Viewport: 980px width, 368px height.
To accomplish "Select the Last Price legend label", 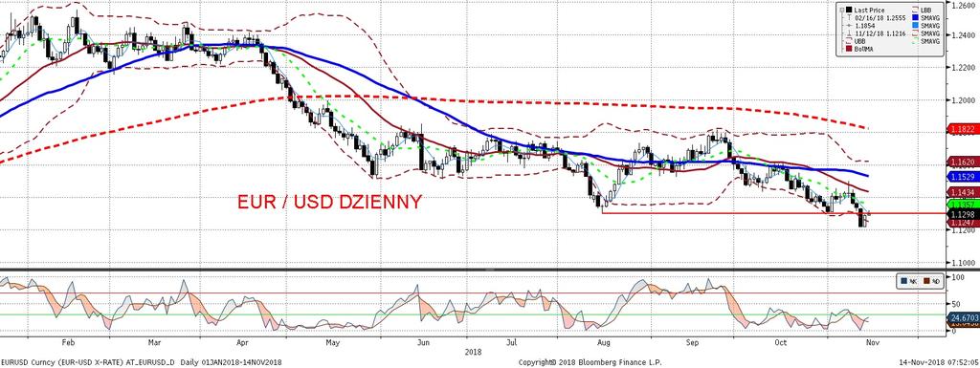I will click(869, 10).
